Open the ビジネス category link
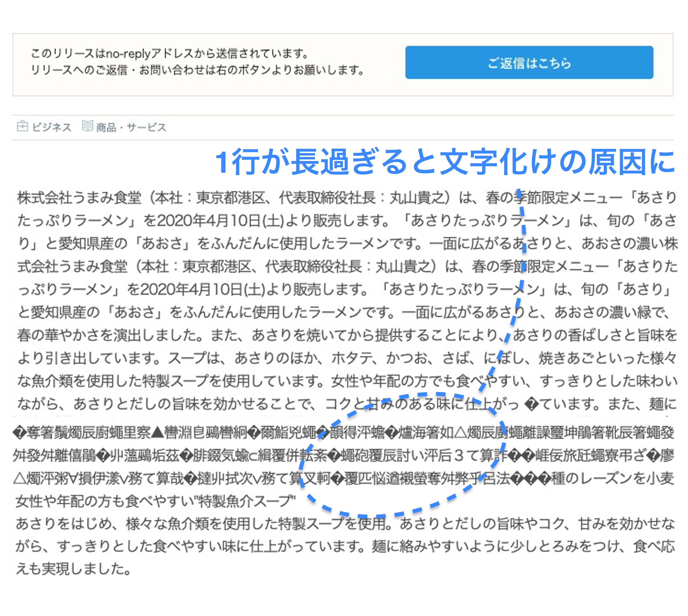The width and height of the screenshot is (688, 616). pyautogui.click(x=52, y=127)
